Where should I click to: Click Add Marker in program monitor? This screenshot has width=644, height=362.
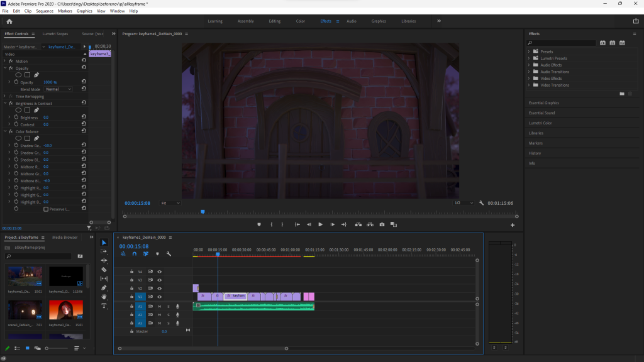click(259, 224)
